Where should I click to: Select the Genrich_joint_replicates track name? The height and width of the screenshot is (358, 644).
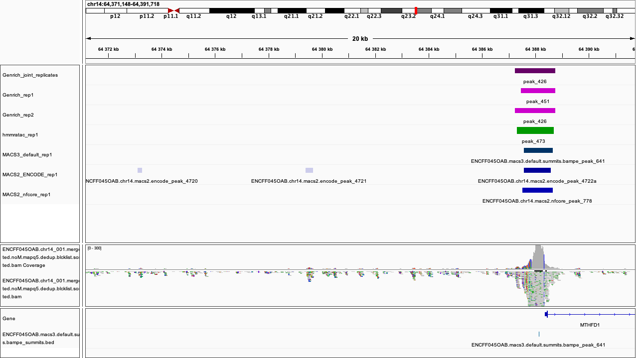pos(30,75)
